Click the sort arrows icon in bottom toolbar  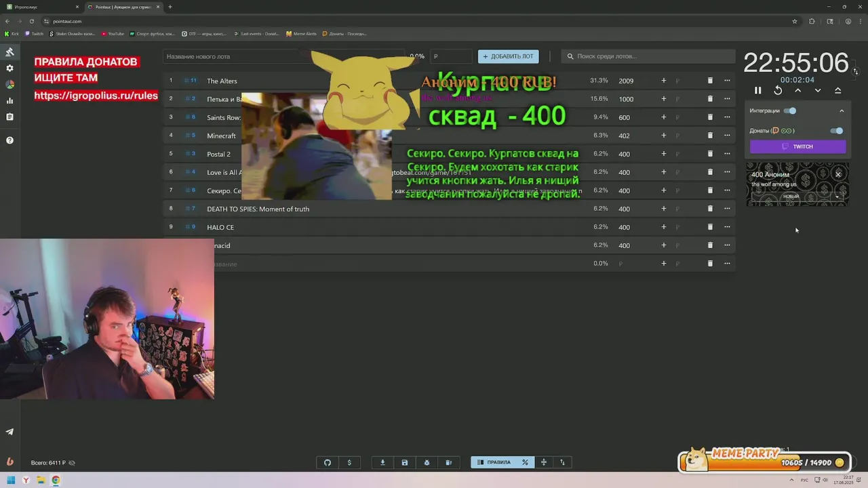(562, 462)
